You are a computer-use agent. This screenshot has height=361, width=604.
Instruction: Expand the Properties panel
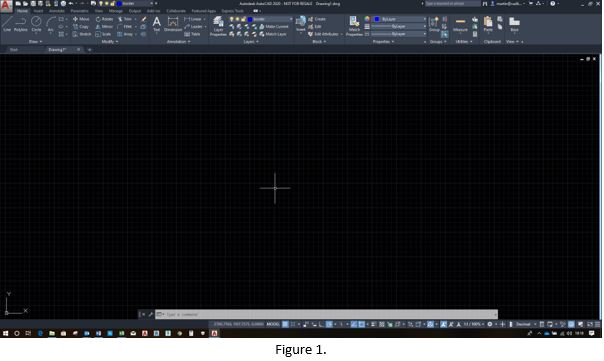(383, 42)
